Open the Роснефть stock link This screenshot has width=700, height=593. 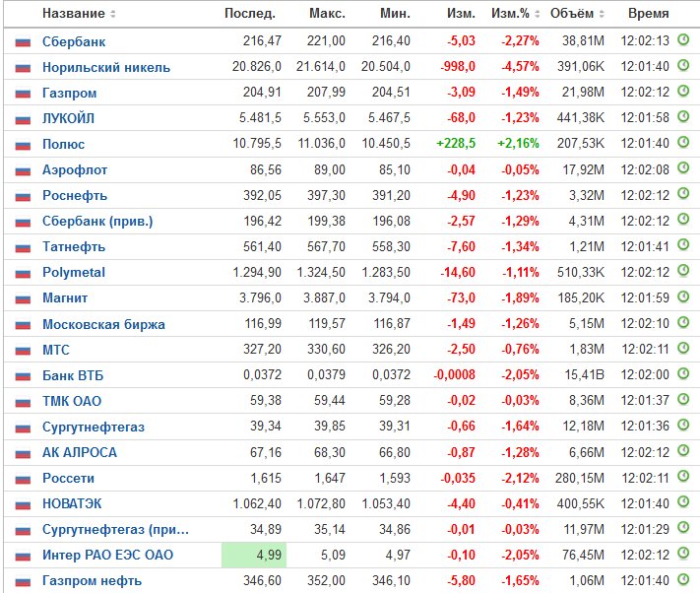75,196
